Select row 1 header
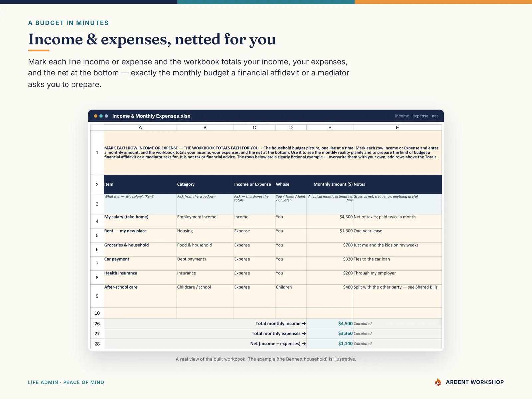 (97, 153)
